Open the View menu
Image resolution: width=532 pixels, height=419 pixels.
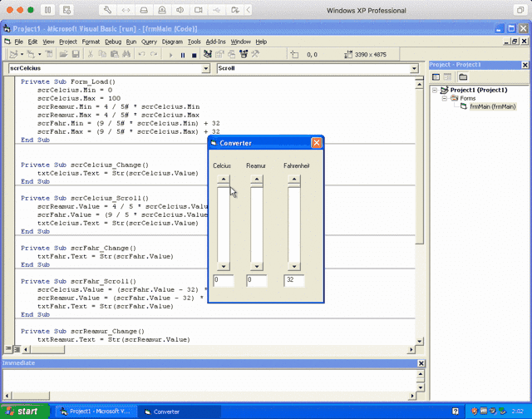[x=48, y=42]
